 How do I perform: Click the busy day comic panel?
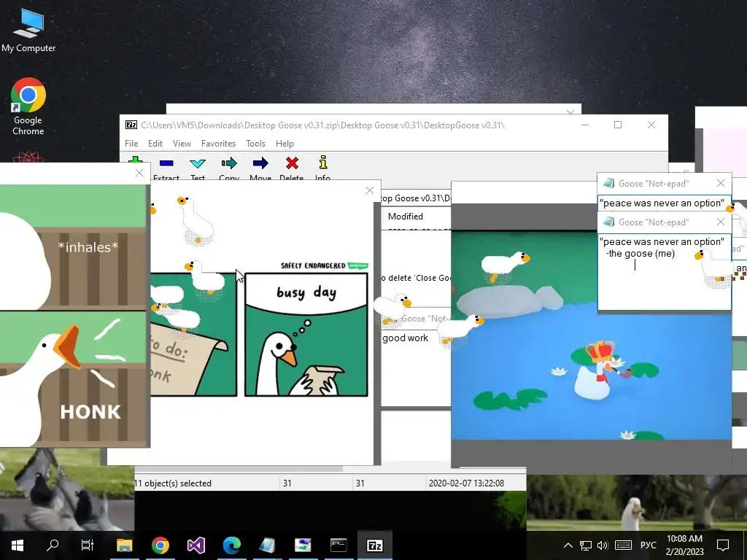coord(306,334)
